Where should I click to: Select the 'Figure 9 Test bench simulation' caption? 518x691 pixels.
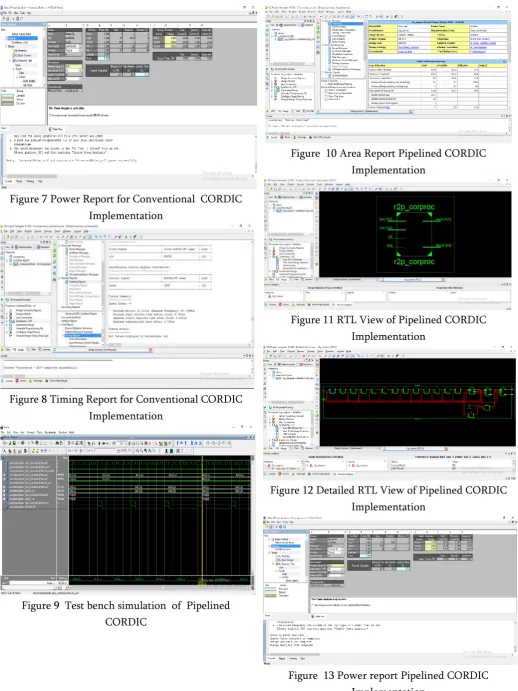coord(126,613)
